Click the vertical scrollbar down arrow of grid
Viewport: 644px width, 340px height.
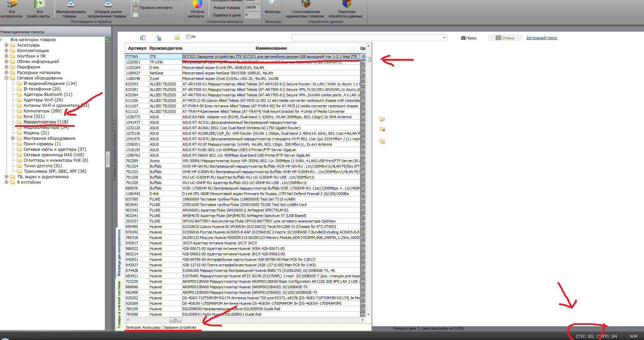(368, 314)
